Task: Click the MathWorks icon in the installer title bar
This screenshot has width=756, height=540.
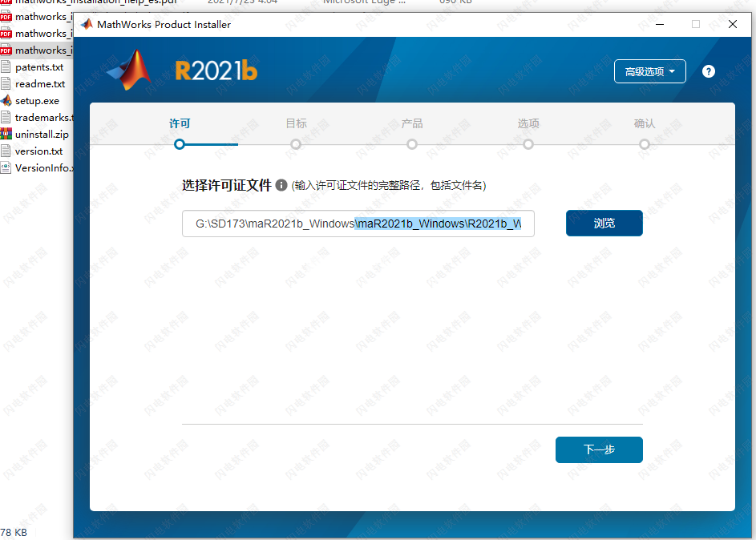Action: 87,24
